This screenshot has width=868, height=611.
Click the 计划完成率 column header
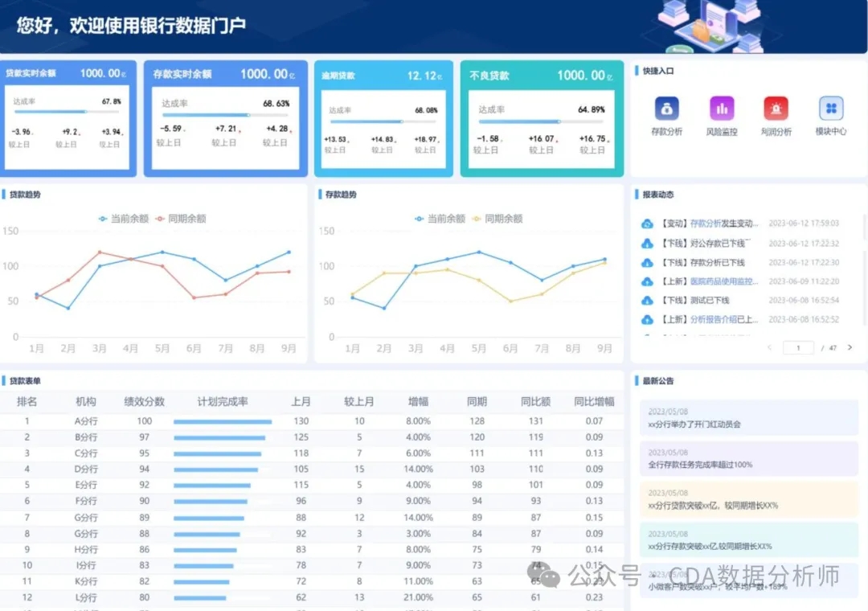pyautogui.click(x=223, y=401)
